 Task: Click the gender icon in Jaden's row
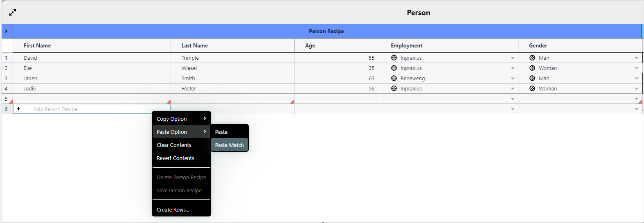click(532, 78)
